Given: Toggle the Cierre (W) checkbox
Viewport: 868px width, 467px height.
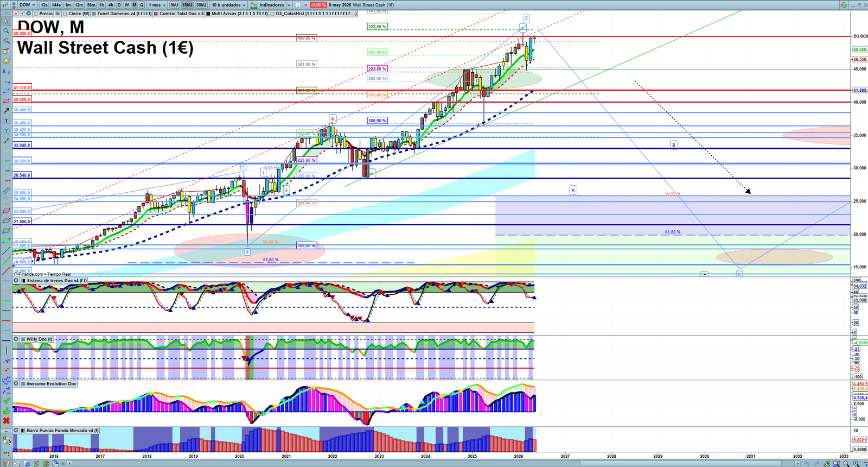Looking at the screenshot, I should click(x=65, y=14).
